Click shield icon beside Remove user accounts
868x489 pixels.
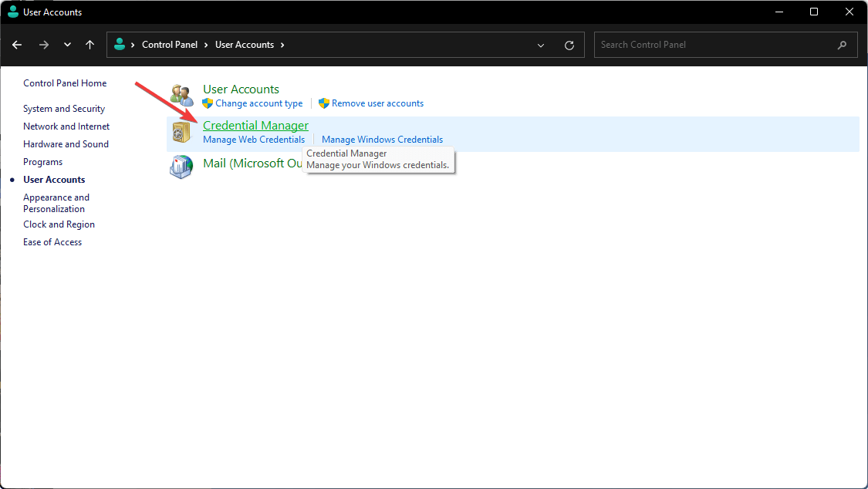324,103
